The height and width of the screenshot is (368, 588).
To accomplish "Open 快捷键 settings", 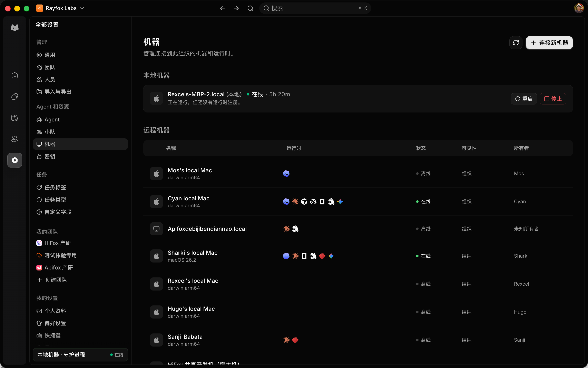I will pos(80,336).
